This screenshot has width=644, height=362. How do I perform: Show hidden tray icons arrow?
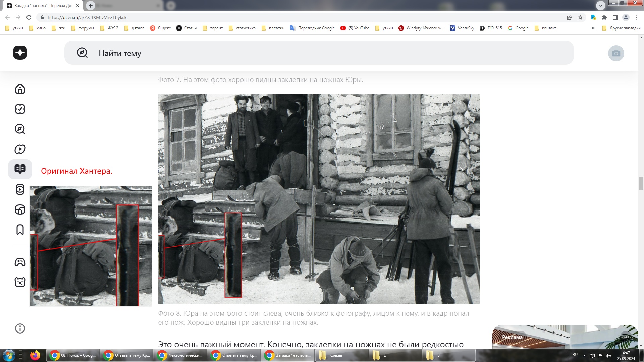coord(584,356)
